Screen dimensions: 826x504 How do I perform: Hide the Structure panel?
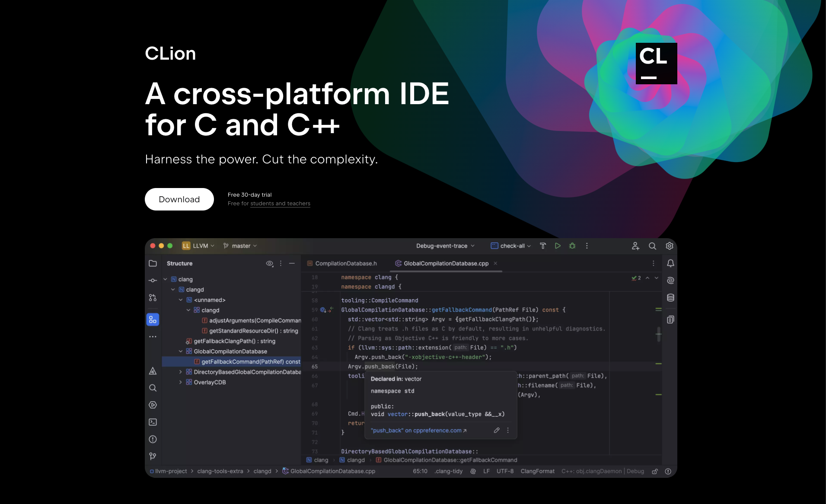pyautogui.click(x=292, y=263)
